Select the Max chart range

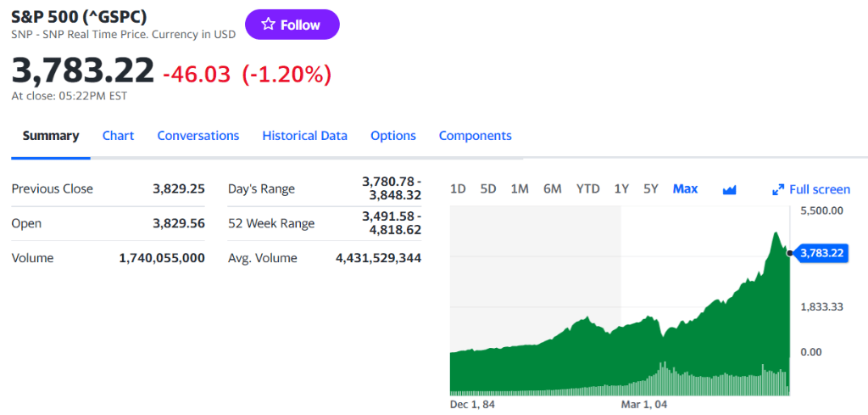click(685, 189)
